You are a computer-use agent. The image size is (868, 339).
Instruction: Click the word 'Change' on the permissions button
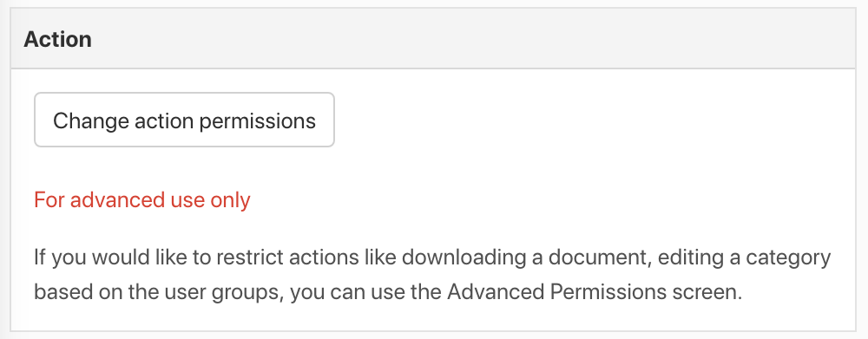pos(90,121)
